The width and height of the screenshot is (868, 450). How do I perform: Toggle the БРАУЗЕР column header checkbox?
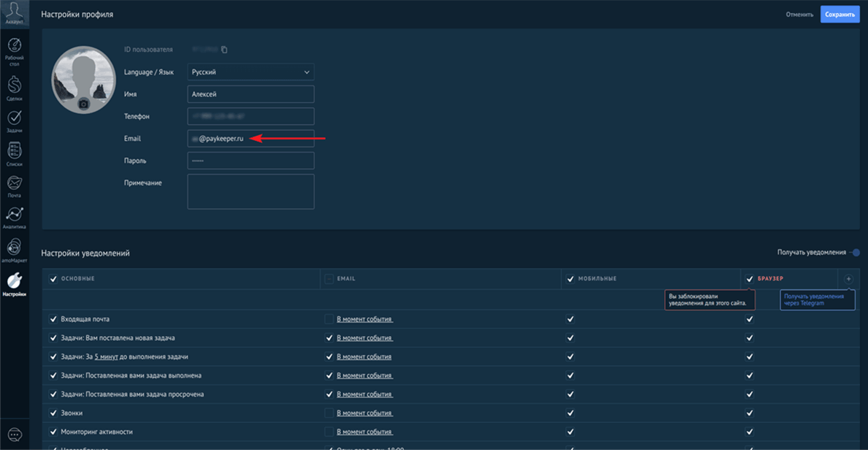749,279
